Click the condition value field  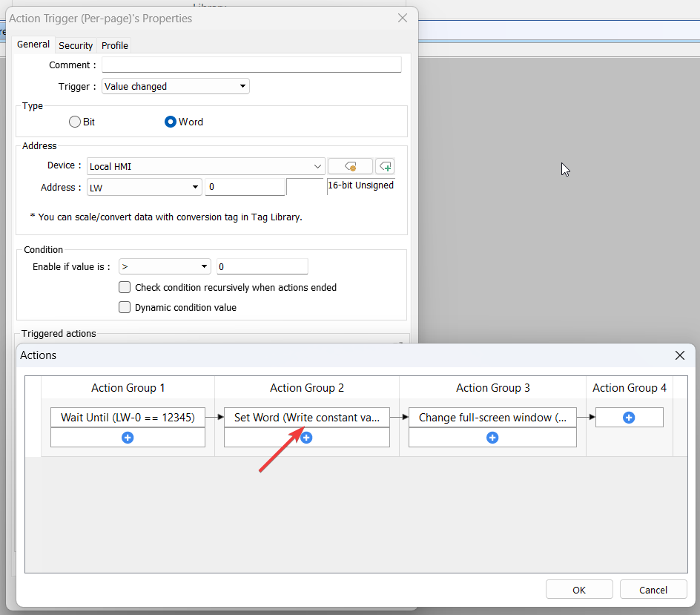pos(262,266)
